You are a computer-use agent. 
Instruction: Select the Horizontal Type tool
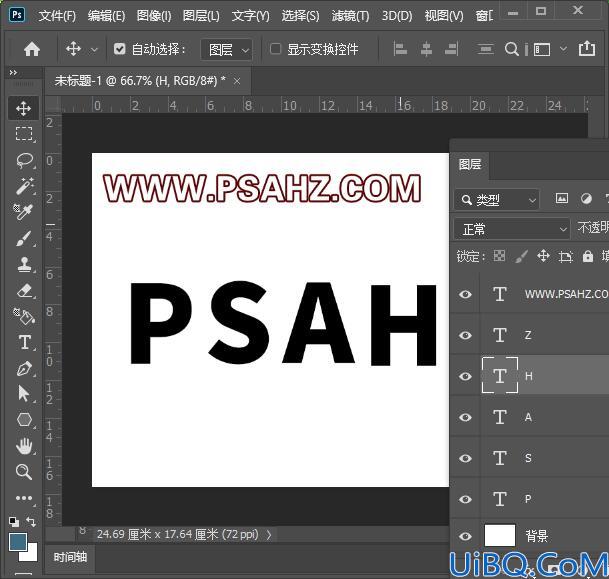(x=25, y=343)
